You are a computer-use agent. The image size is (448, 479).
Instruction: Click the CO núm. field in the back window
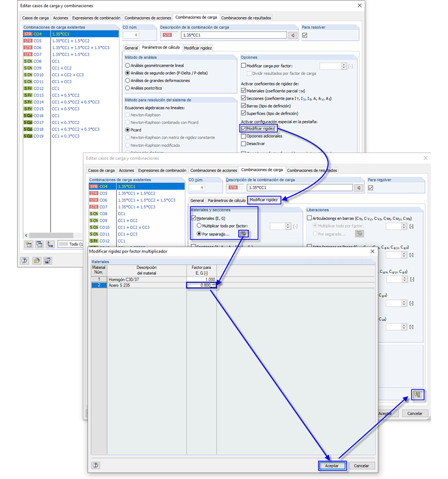(131, 35)
